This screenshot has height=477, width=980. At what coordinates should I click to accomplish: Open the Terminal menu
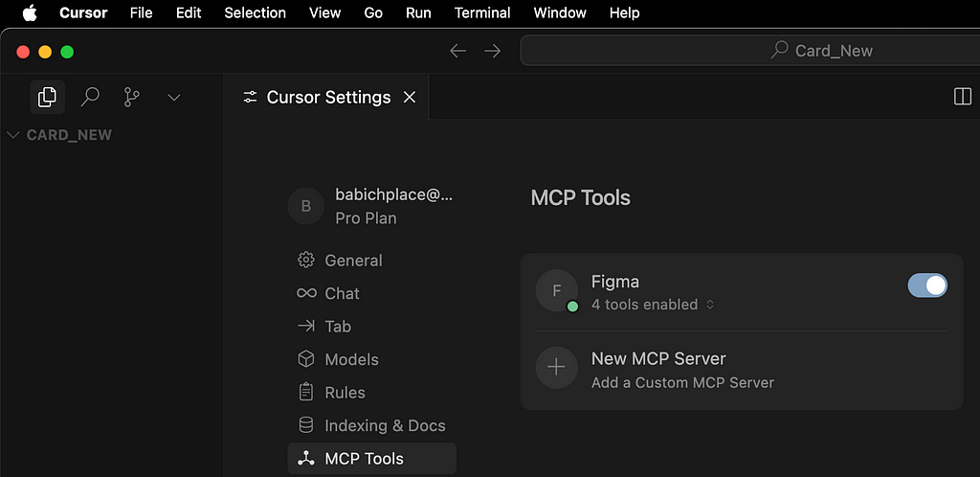coord(482,13)
